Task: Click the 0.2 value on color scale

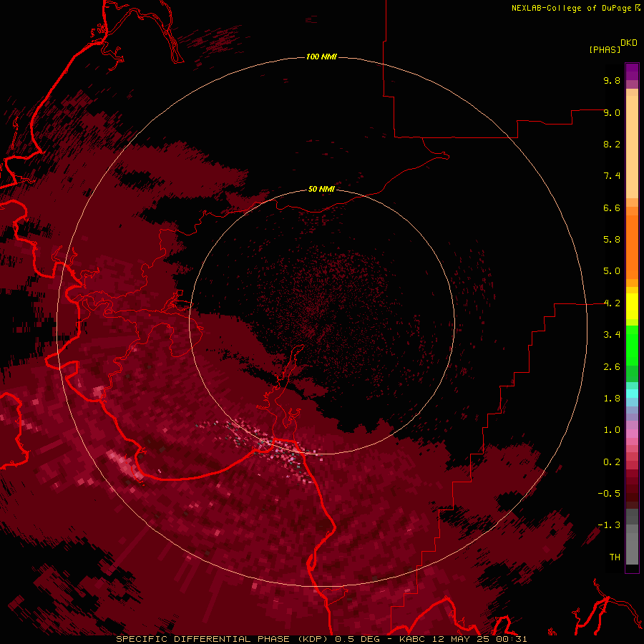Action: pos(612,462)
